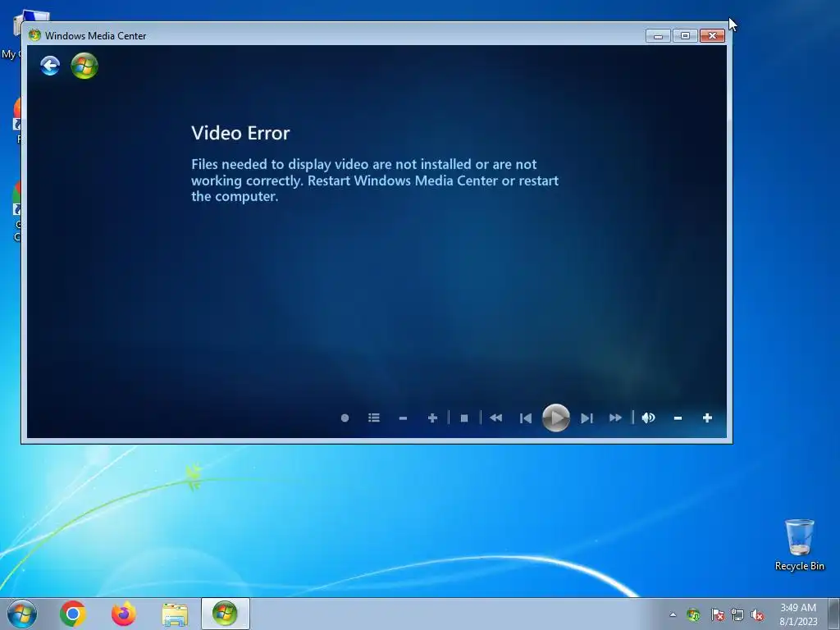Open the clock showing 3:49 AM
840x630 pixels.
point(798,614)
